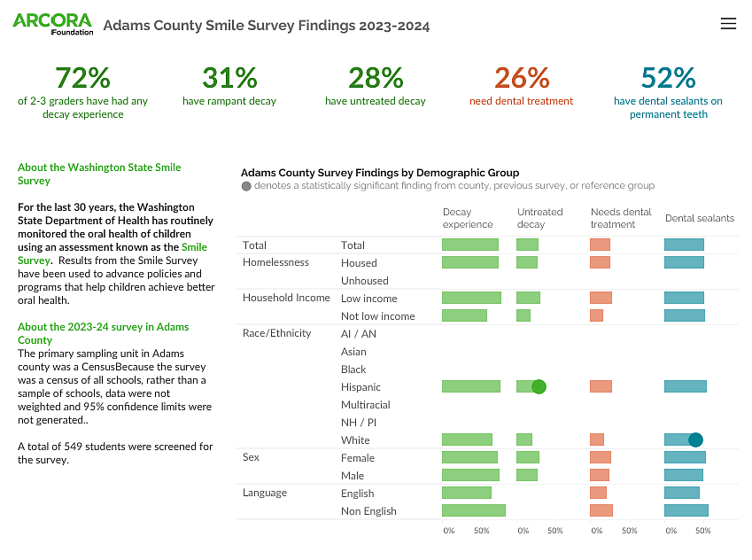Click the Non English decay experience bar
Screen dimensions: 752x560
[473, 510]
